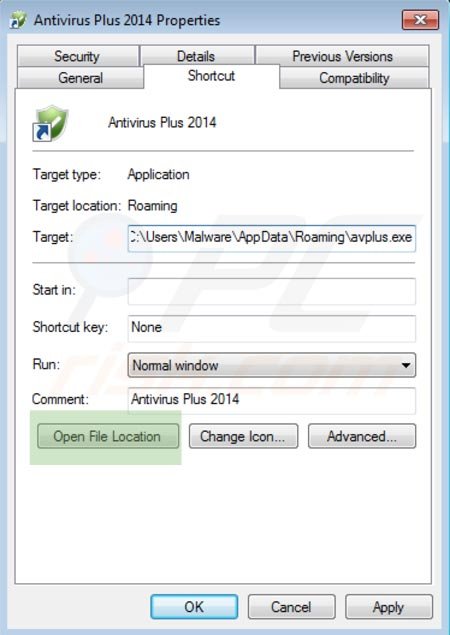Select the Shortcut tab
The width and height of the screenshot is (450, 635).
[x=211, y=76]
